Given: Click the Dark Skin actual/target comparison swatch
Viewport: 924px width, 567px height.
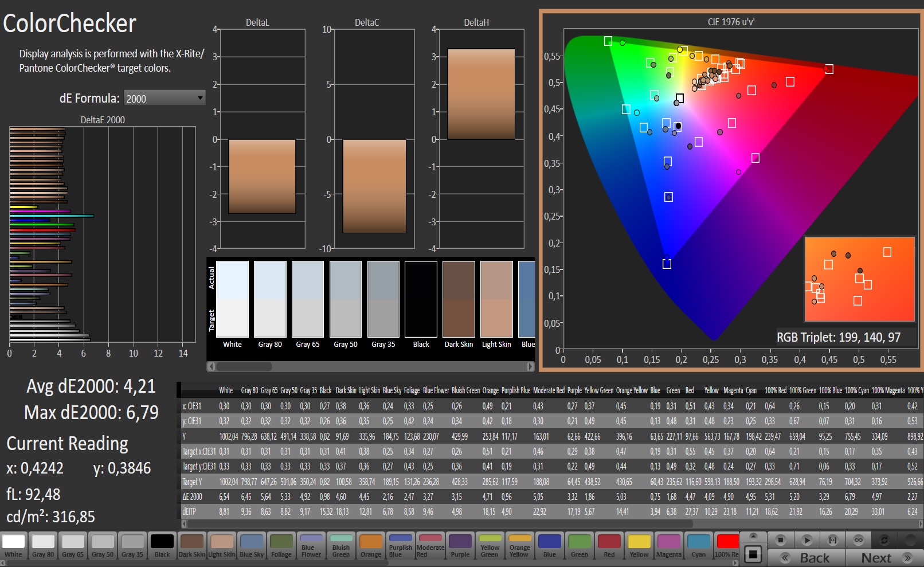Looking at the screenshot, I should (x=459, y=299).
